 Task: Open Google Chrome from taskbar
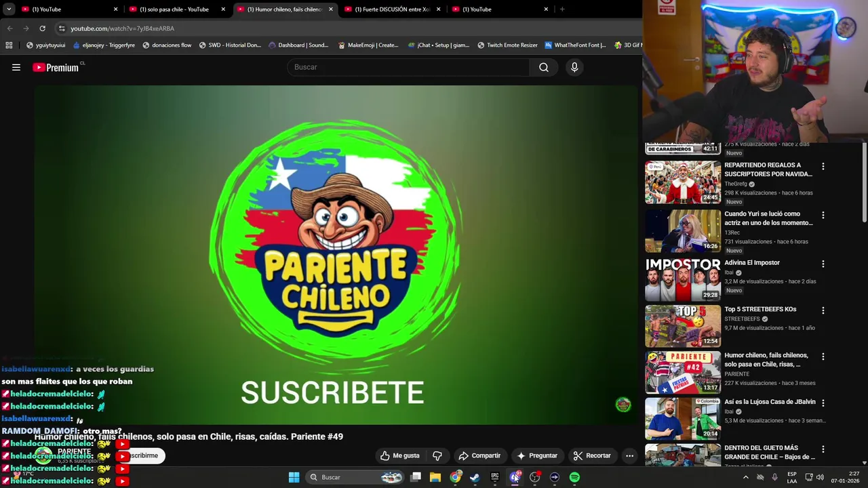click(455, 477)
